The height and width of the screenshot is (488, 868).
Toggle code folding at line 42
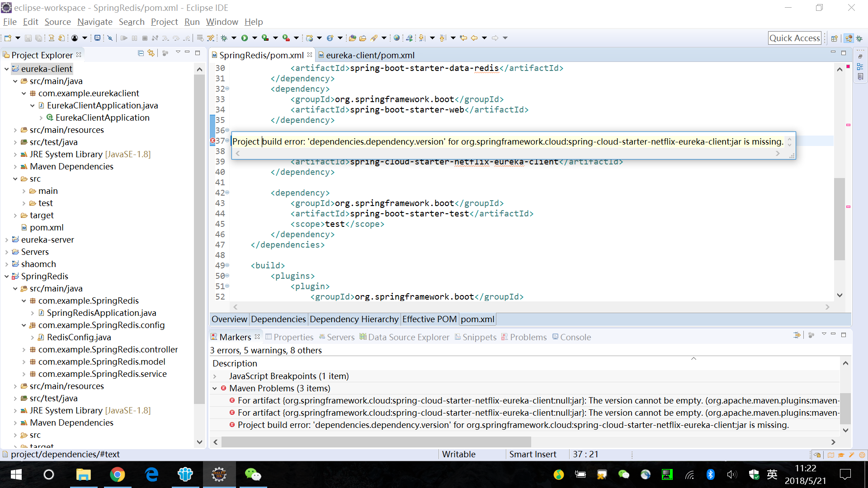coord(227,192)
